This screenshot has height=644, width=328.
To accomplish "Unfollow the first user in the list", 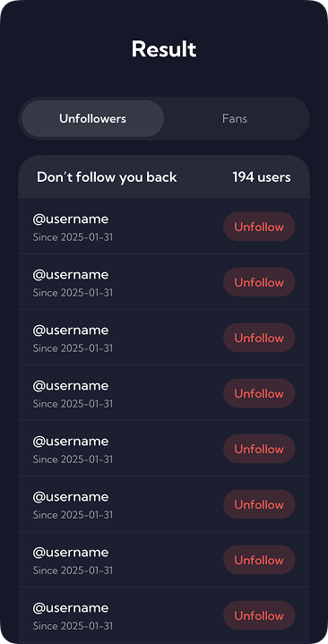I will tap(259, 227).
